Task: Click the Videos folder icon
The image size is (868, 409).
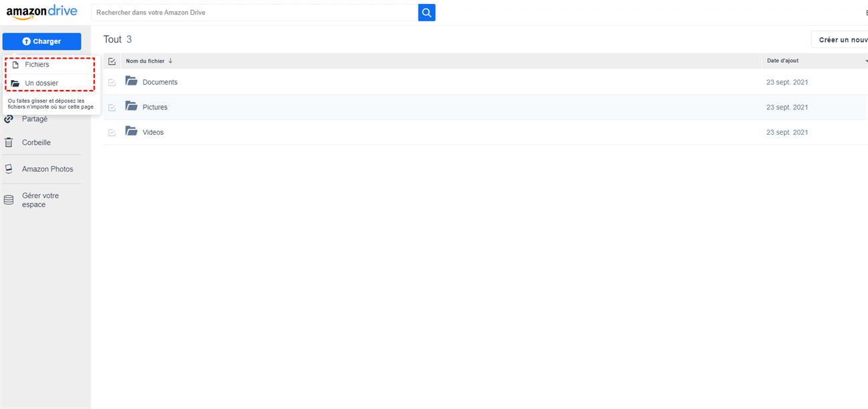Action: pyautogui.click(x=131, y=131)
